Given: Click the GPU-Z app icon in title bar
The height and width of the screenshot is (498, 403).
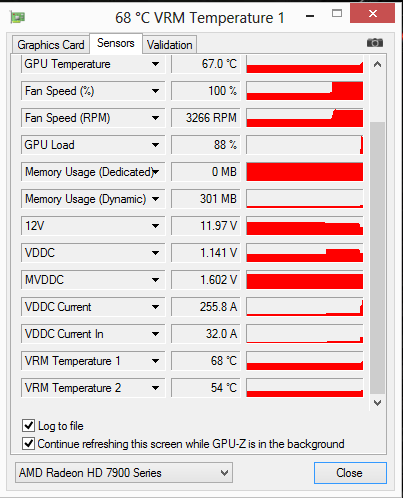Looking at the screenshot, I should pyautogui.click(x=18, y=17).
